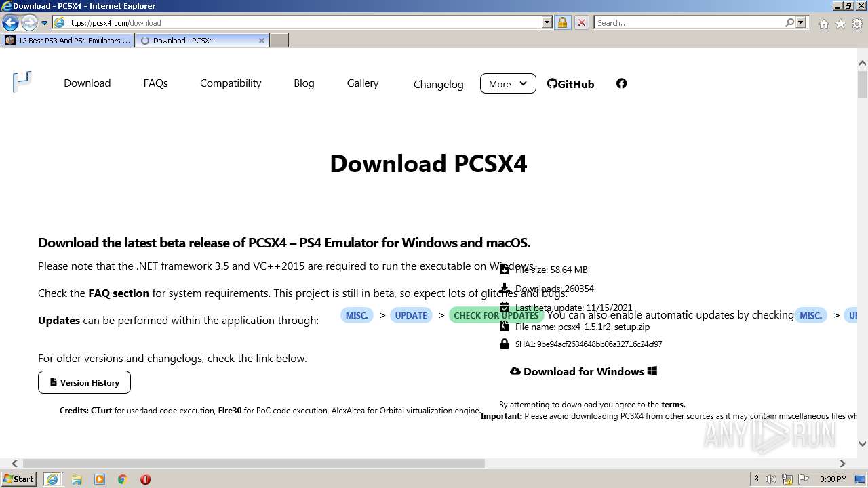Open the IE Tools gear icon
Viewport: 868px width, 488px height.
pos(857,24)
